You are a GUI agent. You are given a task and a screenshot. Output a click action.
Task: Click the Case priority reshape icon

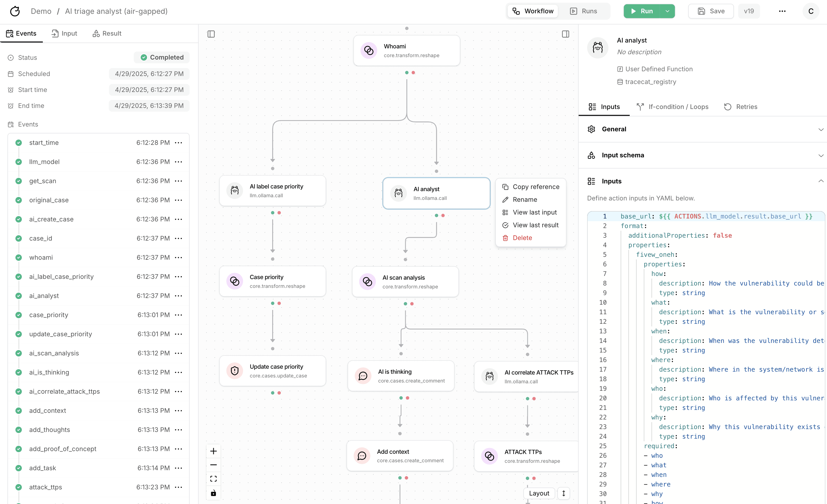click(x=235, y=281)
